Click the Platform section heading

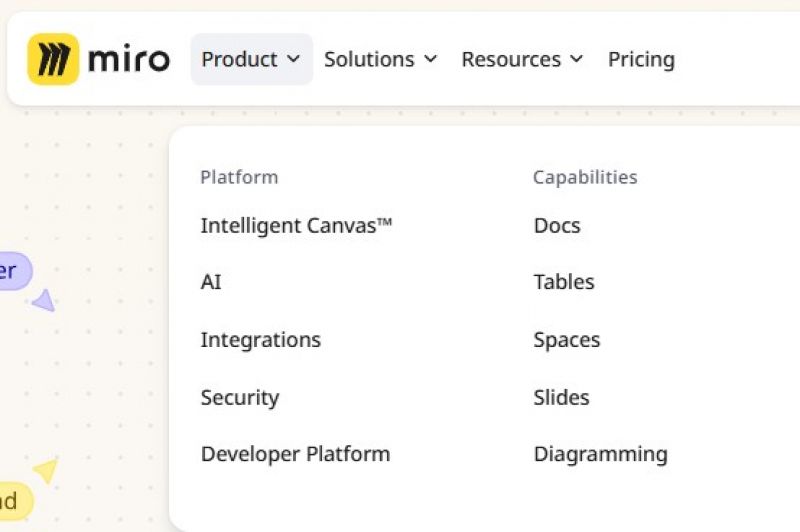(x=239, y=178)
